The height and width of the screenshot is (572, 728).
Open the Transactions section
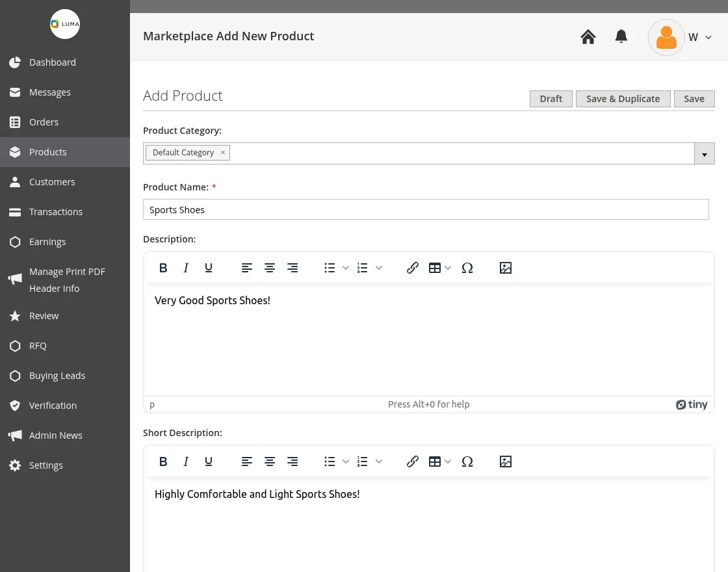(x=56, y=211)
